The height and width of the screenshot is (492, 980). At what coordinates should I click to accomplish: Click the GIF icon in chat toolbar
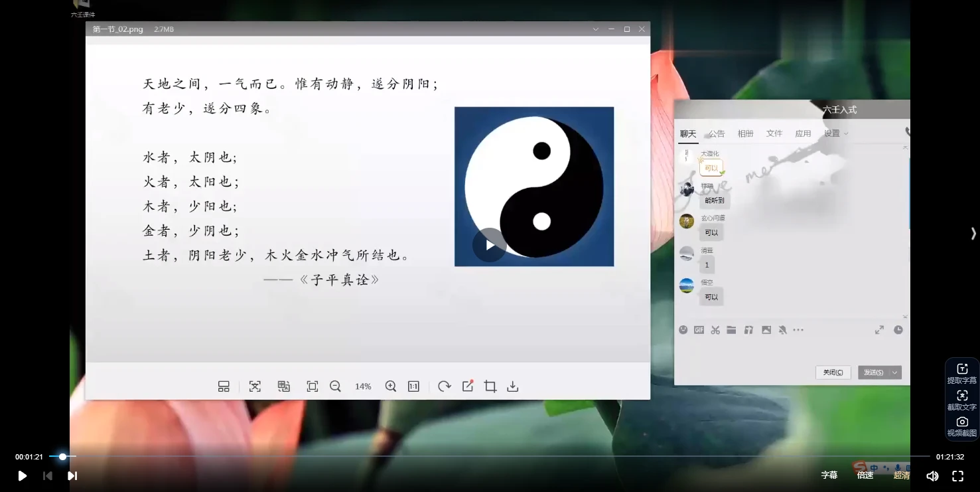(x=699, y=330)
